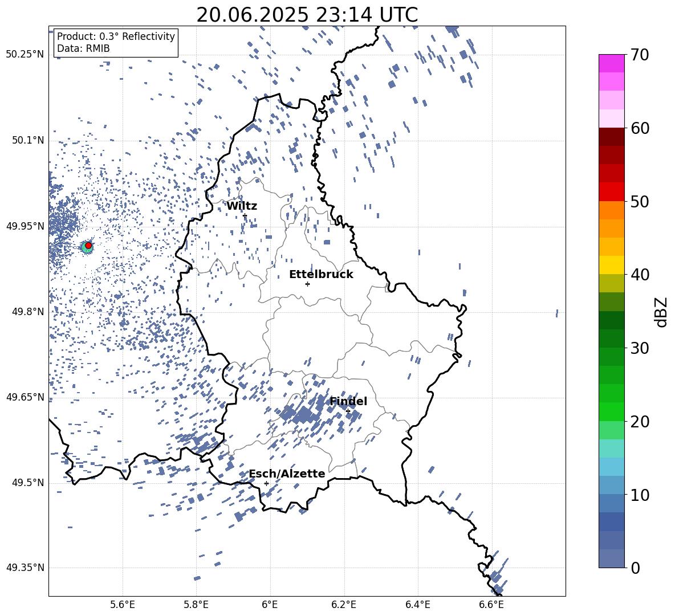Click the 49.65°N latitude label
Image resolution: width=675 pixels, height=616 pixels.
25,397
